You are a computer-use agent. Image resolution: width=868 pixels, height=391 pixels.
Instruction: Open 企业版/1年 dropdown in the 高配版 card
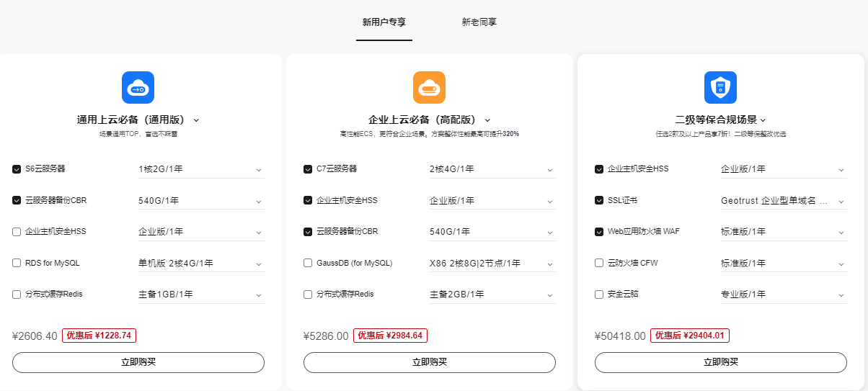(492, 201)
